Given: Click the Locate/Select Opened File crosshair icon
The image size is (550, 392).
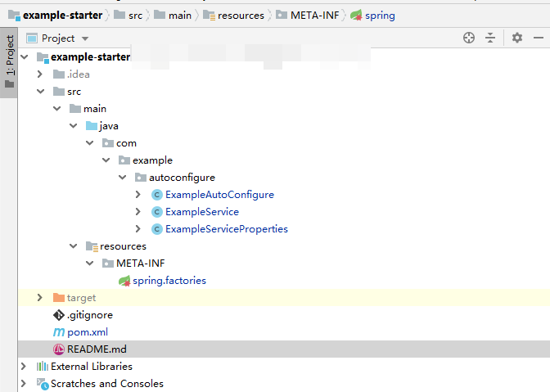Looking at the screenshot, I should (469, 38).
